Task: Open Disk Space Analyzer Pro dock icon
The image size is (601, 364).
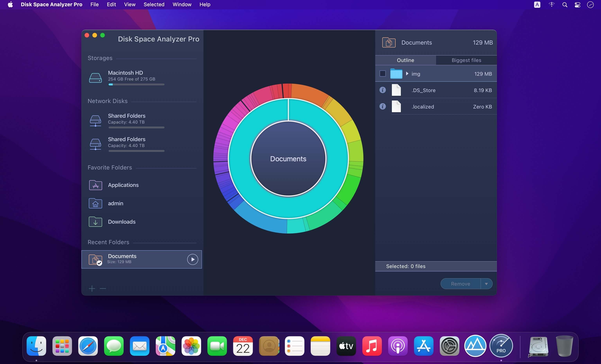Action: pyautogui.click(x=501, y=346)
